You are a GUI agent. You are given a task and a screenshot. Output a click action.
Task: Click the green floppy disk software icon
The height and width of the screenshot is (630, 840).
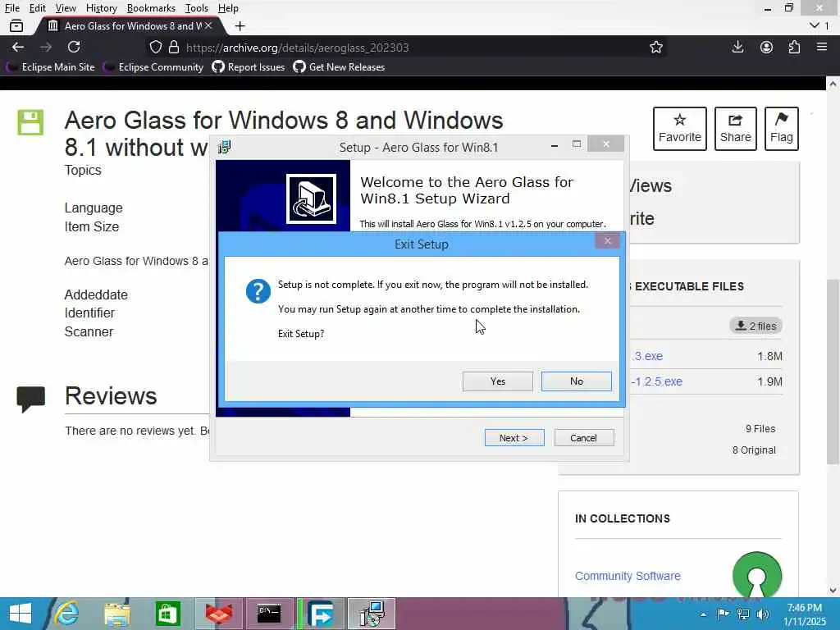tap(30, 122)
